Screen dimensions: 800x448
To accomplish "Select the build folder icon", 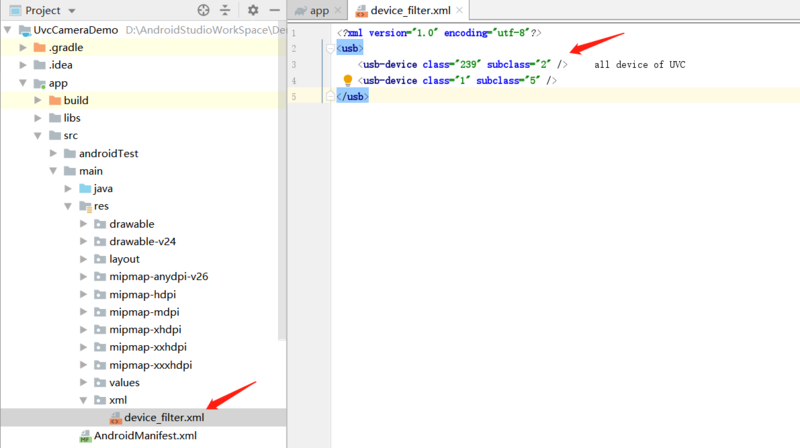I will tap(55, 100).
